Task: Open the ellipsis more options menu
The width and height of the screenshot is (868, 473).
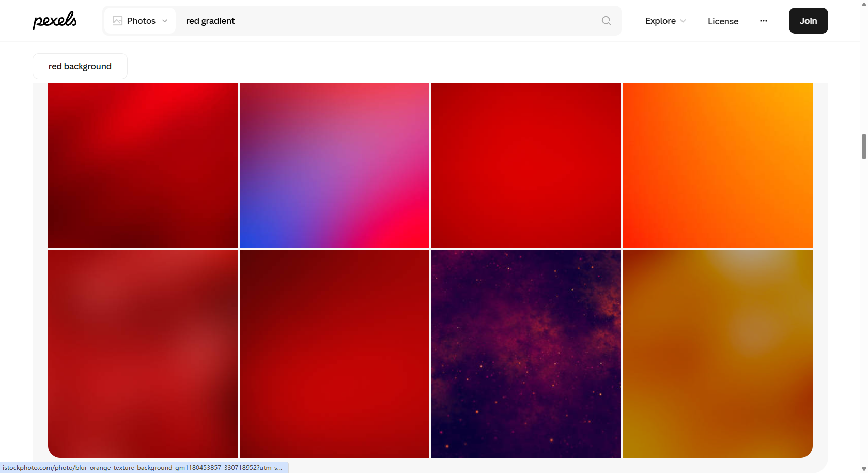Action: pyautogui.click(x=763, y=21)
